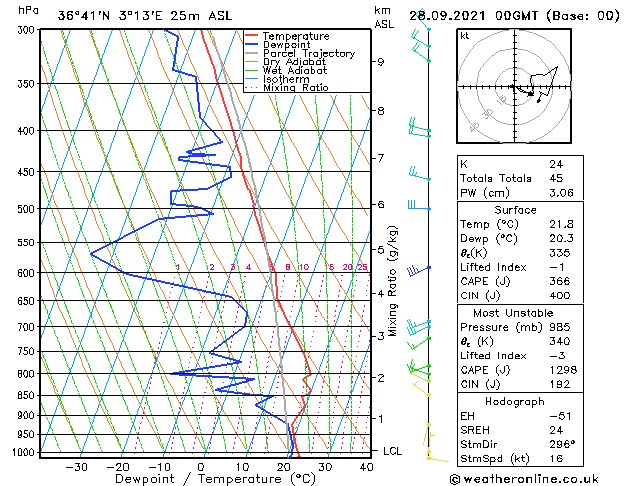Click the surface Dewp value 20.3

coord(561,239)
